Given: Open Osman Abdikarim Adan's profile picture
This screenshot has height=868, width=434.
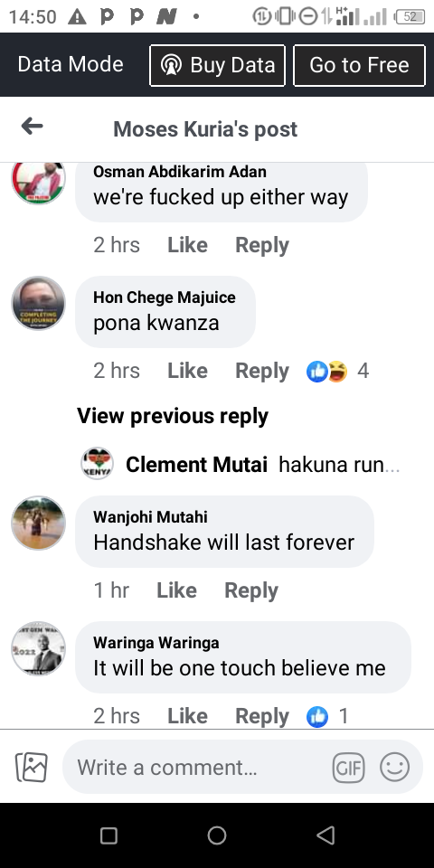Looking at the screenshot, I should [39, 181].
